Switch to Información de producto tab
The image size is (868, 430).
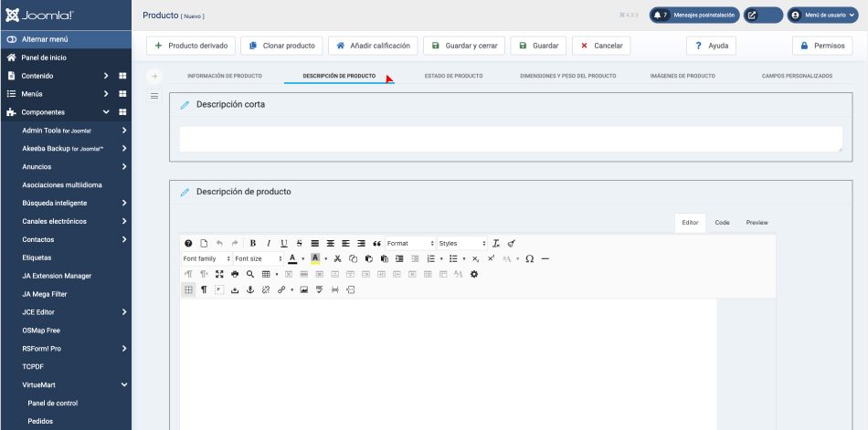click(225, 76)
